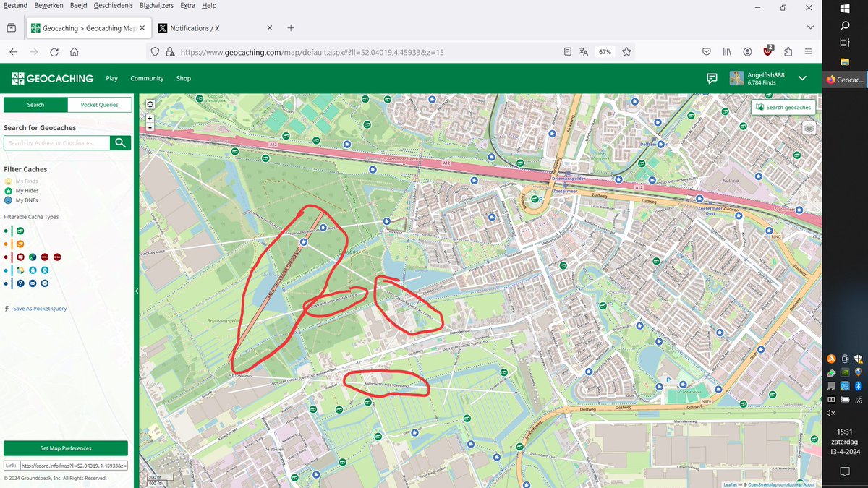Screen dimensions: 868x488
Task: Click Search geocaches button on map
Action: [784, 107]
